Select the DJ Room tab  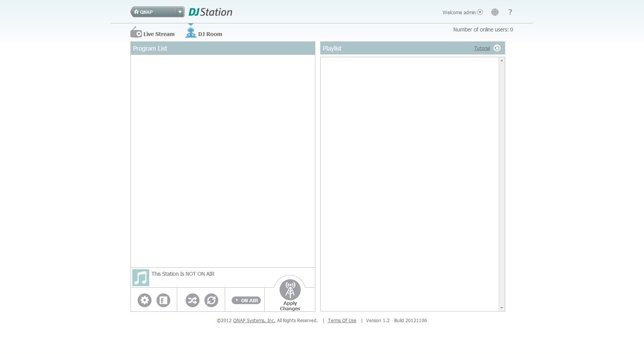tap(204, 33)
